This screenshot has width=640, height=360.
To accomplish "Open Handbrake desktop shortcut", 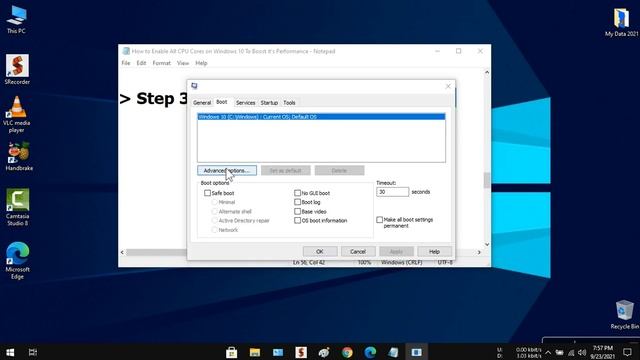I will tap(19, 156).
